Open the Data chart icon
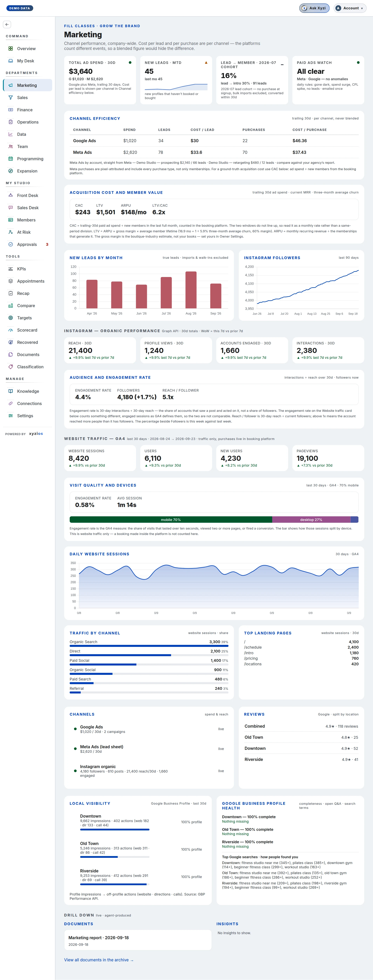The width and height of the screenshot is (373, 980). pyautogui.click(x=11, y=134)
